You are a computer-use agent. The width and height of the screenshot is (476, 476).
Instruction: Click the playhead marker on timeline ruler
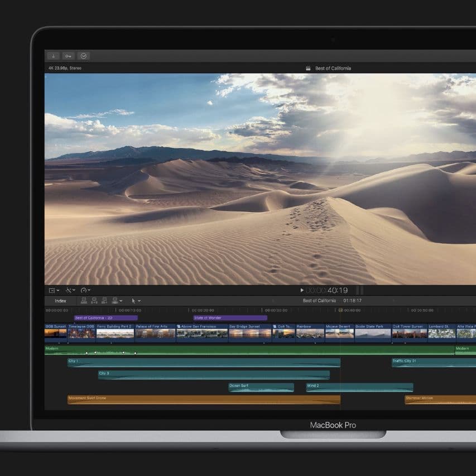tap(340, 310)
